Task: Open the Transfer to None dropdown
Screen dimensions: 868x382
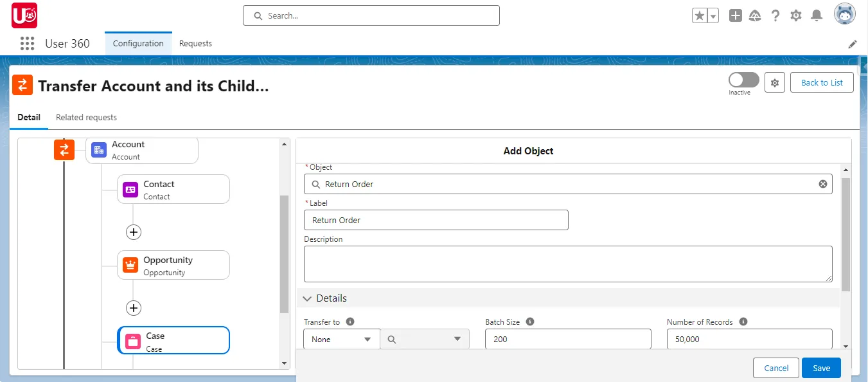Action: [341, 338]
